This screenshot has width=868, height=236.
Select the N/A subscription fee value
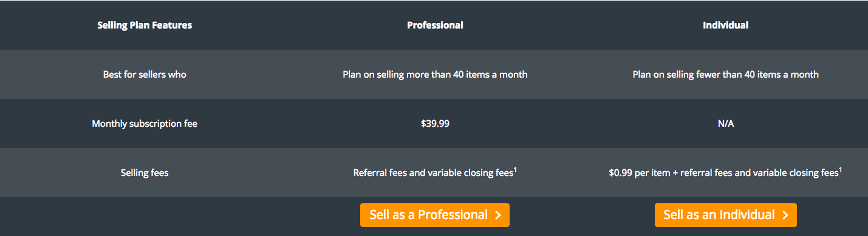coord(725,124)
